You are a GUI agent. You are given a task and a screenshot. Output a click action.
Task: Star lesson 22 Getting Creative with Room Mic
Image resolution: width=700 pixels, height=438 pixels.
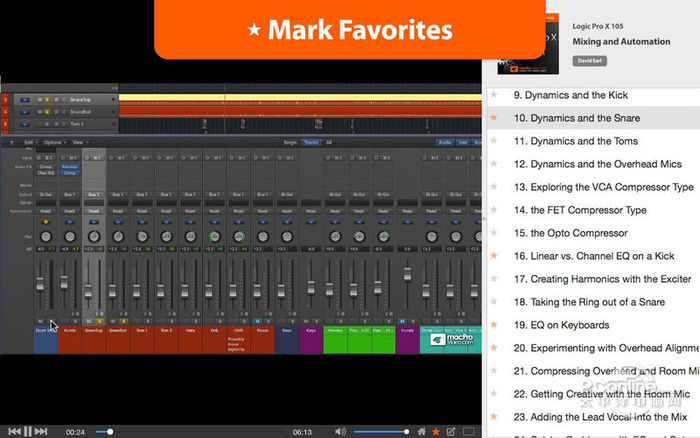494,393
